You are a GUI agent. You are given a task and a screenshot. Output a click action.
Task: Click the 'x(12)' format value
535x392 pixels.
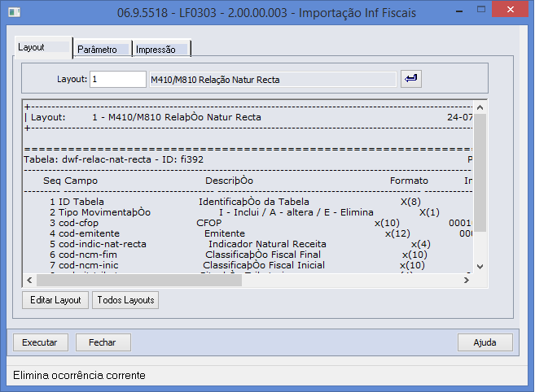397,233
